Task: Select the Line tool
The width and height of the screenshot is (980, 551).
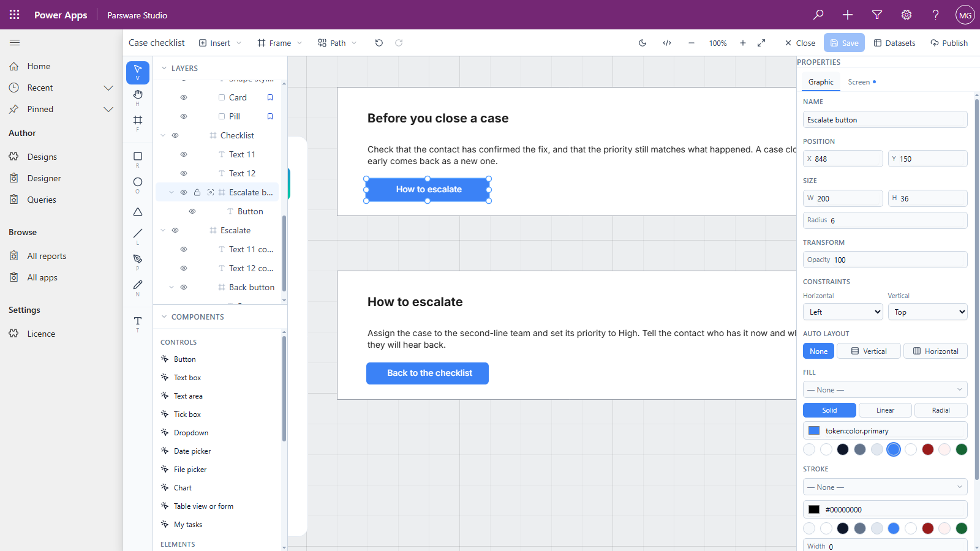Action: pos(138,236)
